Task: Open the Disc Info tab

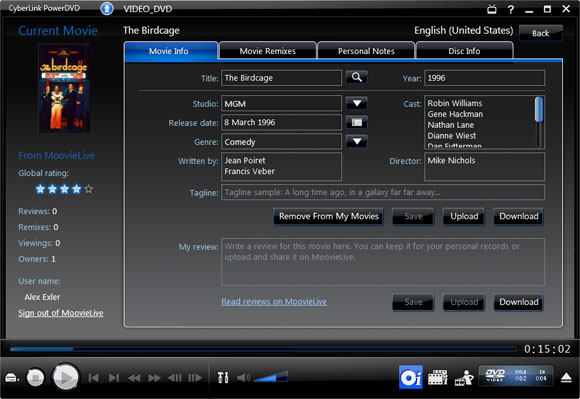Action: click(464, 51)
